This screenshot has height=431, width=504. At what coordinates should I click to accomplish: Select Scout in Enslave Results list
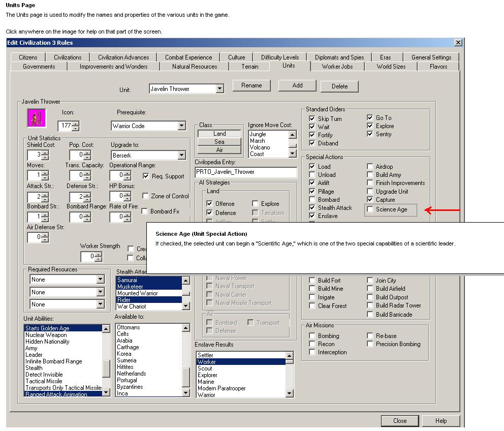click(x=241, y=368)
